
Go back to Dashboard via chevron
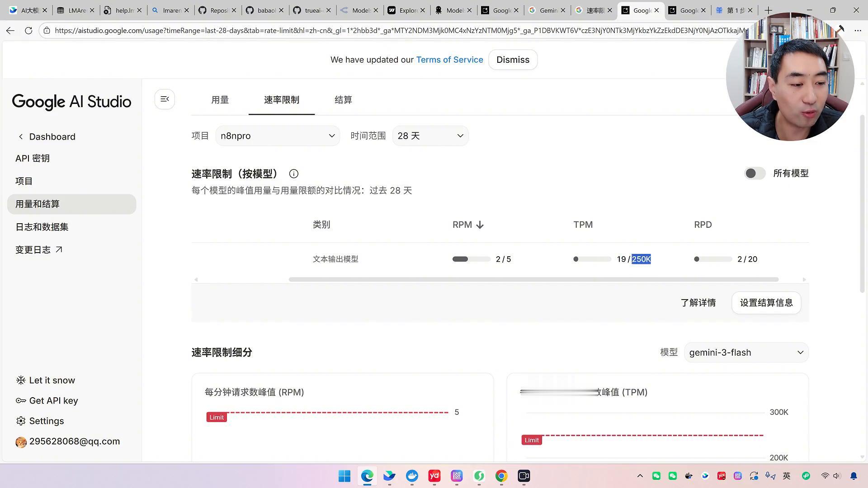click(x=21, y=137)
